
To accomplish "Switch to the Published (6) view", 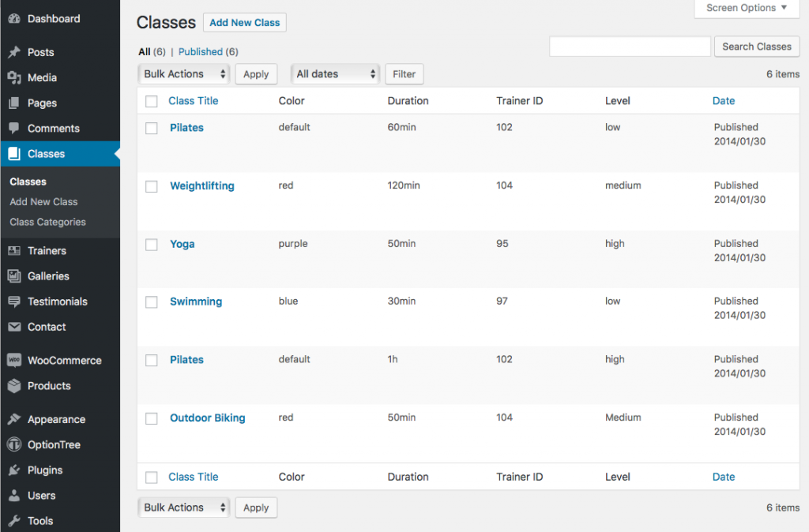I will (x=207, y=51).
